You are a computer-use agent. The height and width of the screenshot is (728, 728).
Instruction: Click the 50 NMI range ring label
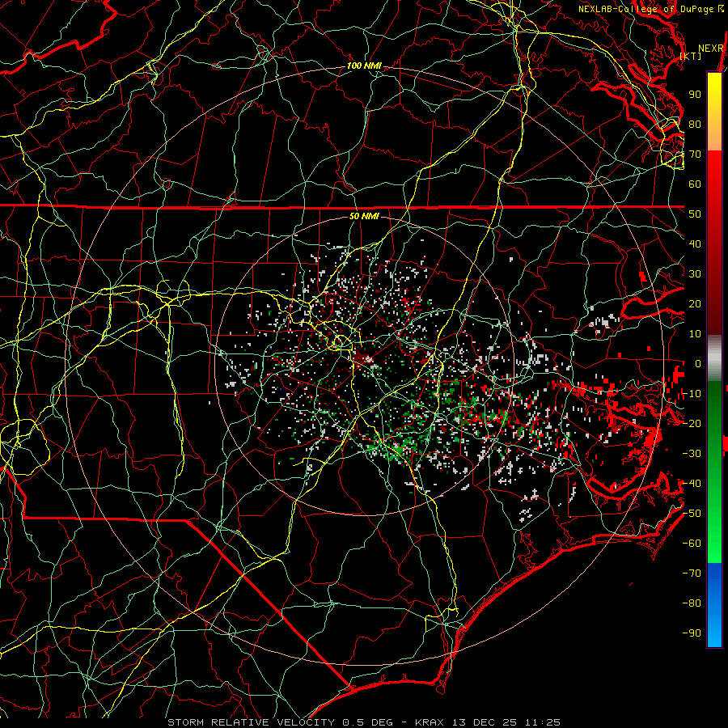(364, 216)
